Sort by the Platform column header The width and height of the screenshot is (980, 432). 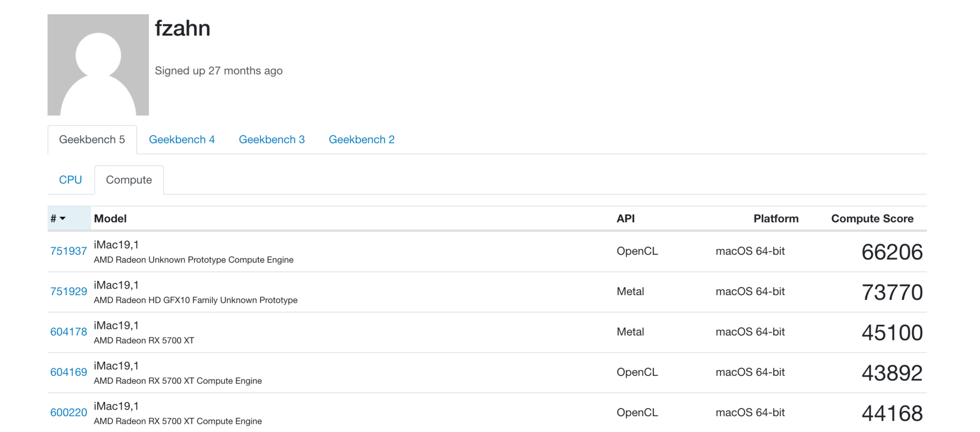pos(775,219)
